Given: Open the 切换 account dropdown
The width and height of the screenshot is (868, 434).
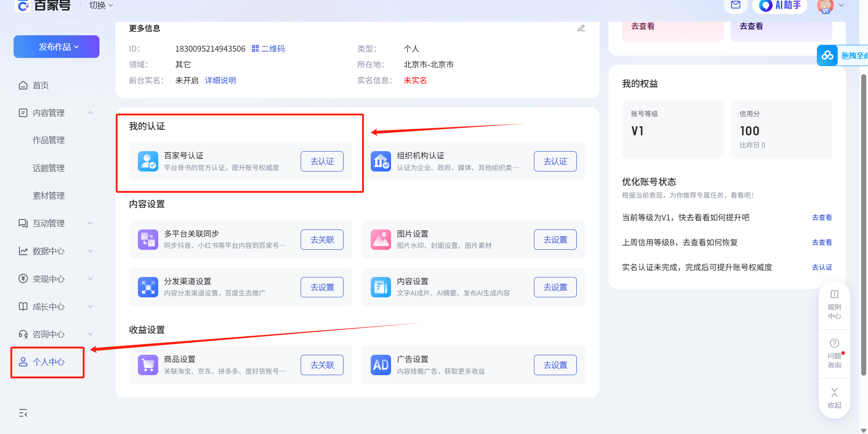Looking at the screenshot, I should tap(101, 5).
